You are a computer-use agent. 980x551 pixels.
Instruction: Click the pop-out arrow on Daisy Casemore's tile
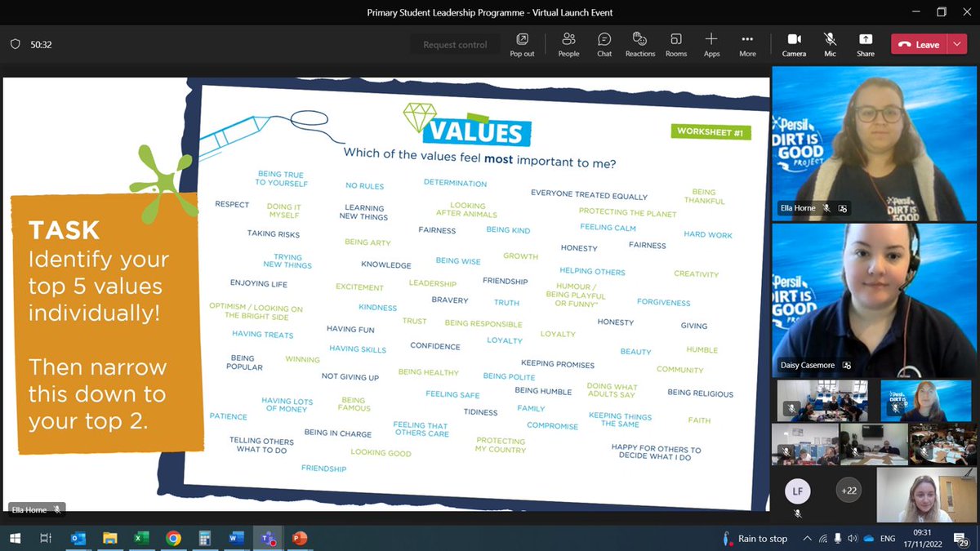(847, 365)
